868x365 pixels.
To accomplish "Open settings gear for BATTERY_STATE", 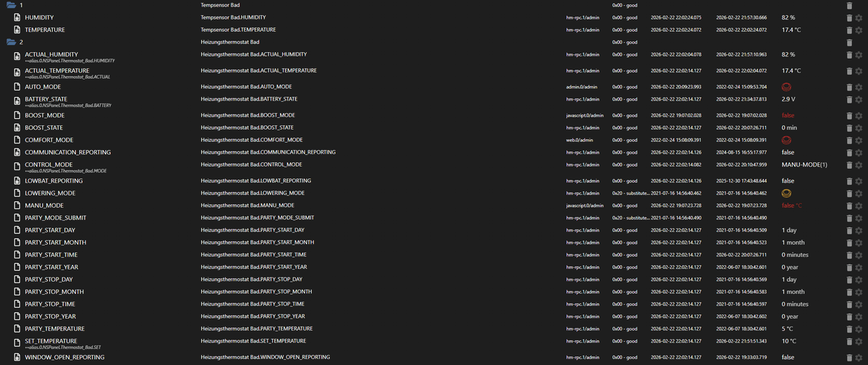I will pyautogui.click(x=858, y=99).
